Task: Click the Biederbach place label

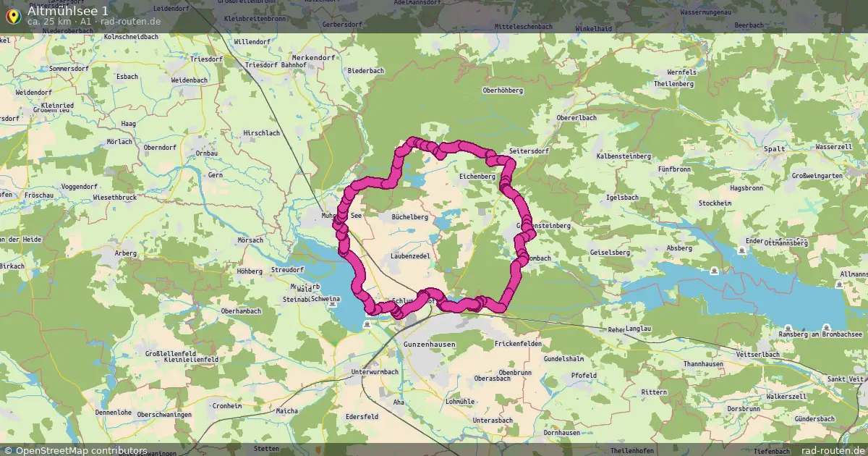Action: [x=366, y=71]
